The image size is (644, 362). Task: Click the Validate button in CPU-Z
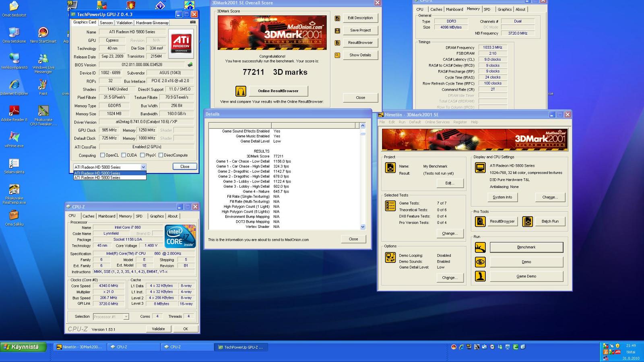tap(158, 329)
